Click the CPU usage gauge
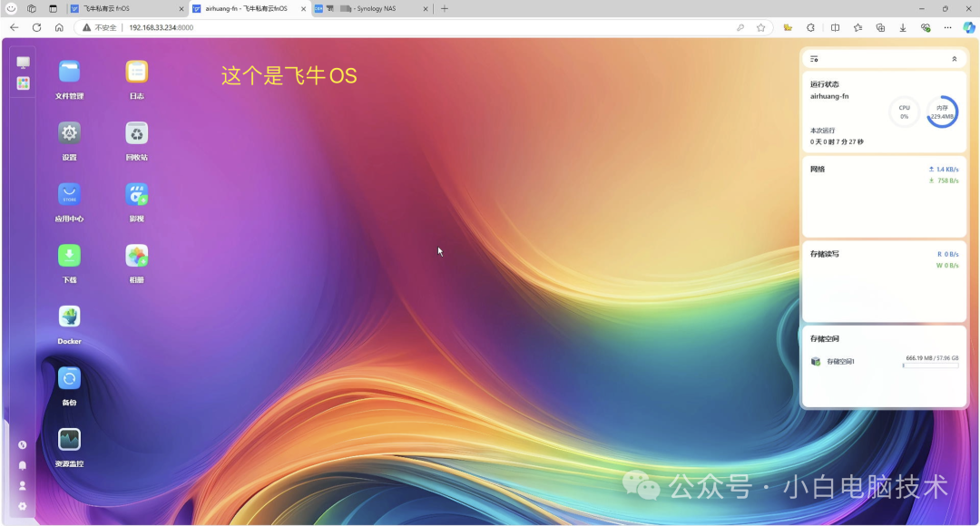Screen dimensions: 980x526 (905, 112)
